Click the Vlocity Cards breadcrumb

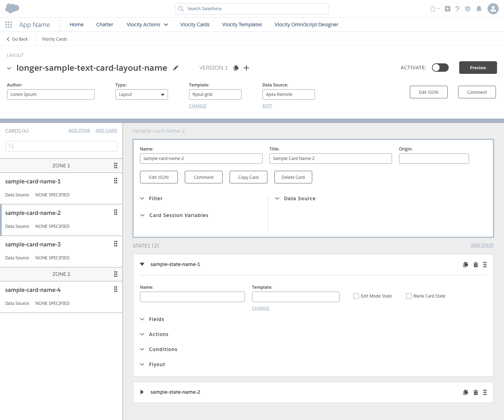55,39
